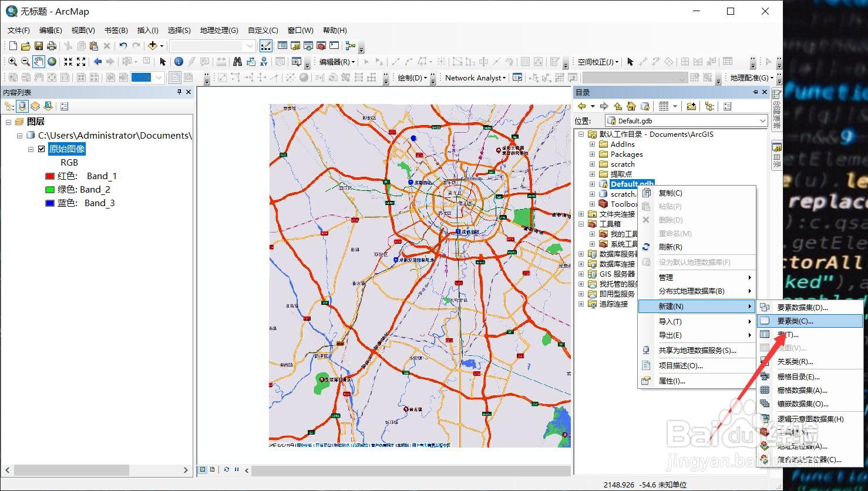Select List By Drawing Order view
This screenshot has width=868, height=491.
9,106
